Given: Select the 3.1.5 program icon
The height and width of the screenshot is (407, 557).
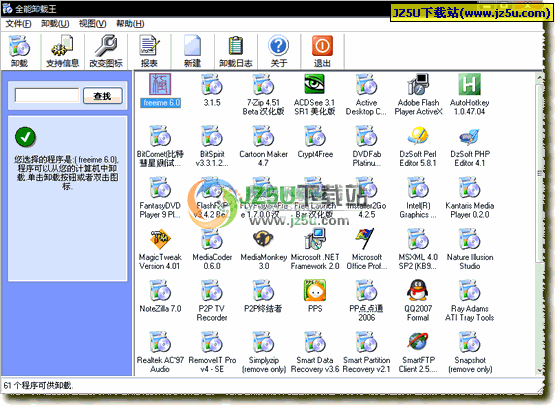Looking at the screenshot, I should (x=212, y=84).
